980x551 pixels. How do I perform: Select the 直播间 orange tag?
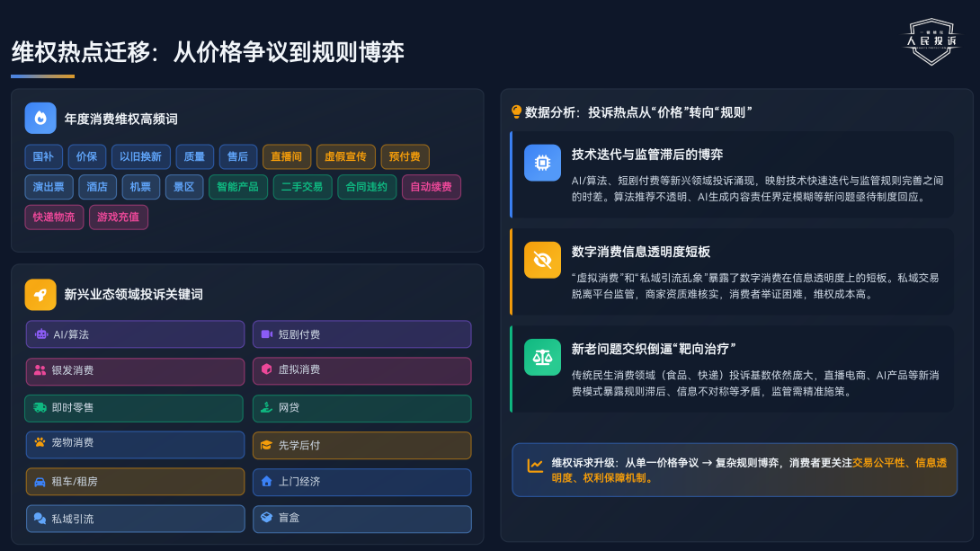(287, 156)
